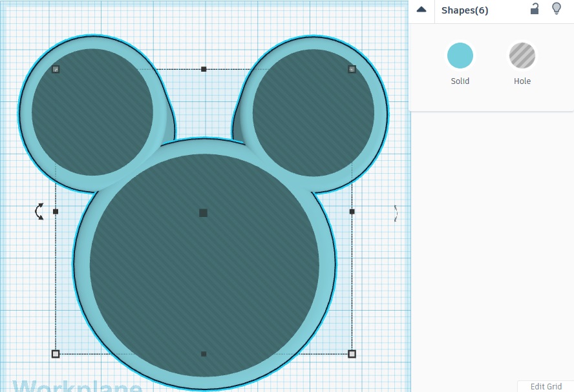Image resolution: width=574 pixels, height=392 pixels.
Task: Collapse the Shapes inspector panel arrow
Action: pos(421,10)
